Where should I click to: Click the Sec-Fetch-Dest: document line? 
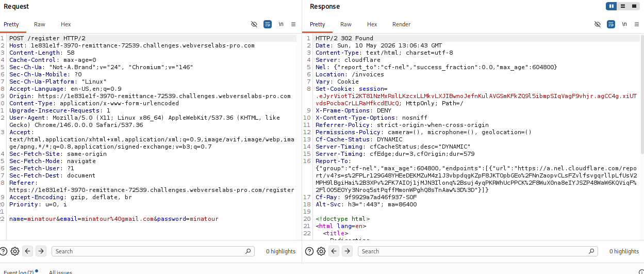(53, 175)
